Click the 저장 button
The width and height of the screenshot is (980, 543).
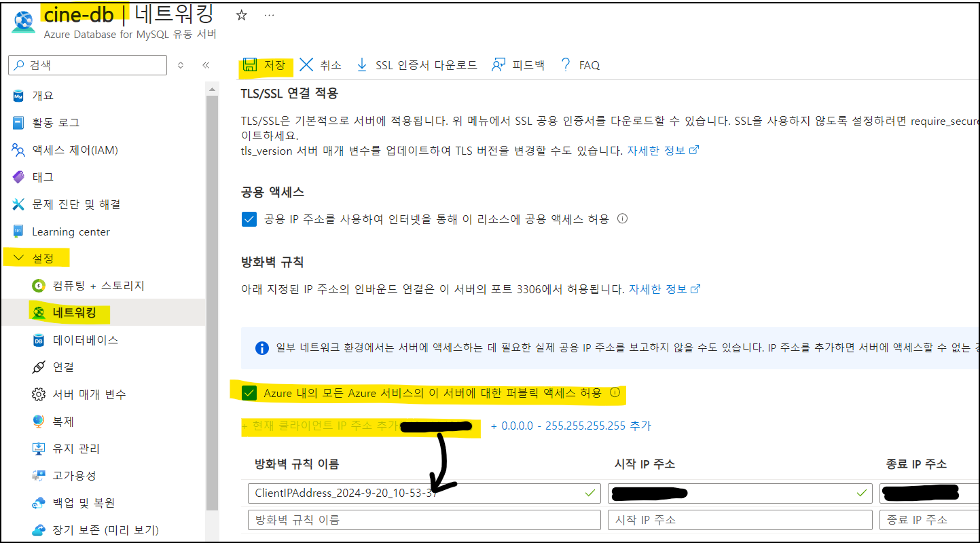(x=266, y=65)
